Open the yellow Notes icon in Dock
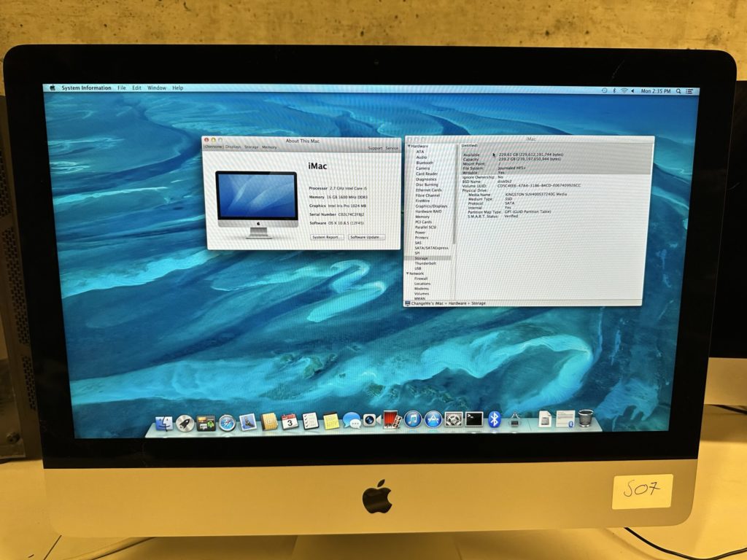The image size is (747, 560). (x=330, y=421)
